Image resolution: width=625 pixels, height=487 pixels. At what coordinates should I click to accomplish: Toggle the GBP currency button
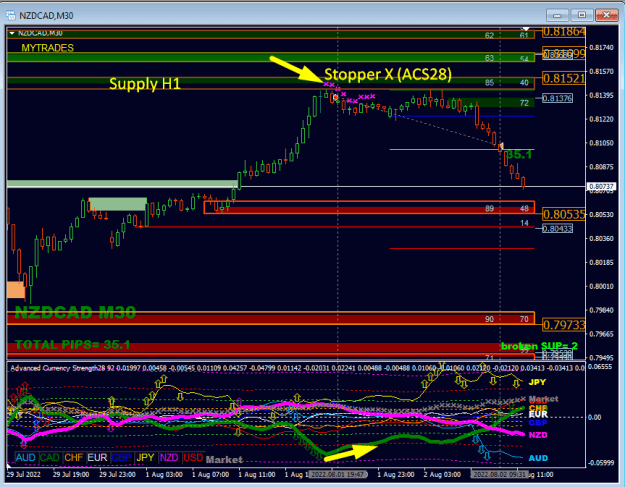(121, 458)
